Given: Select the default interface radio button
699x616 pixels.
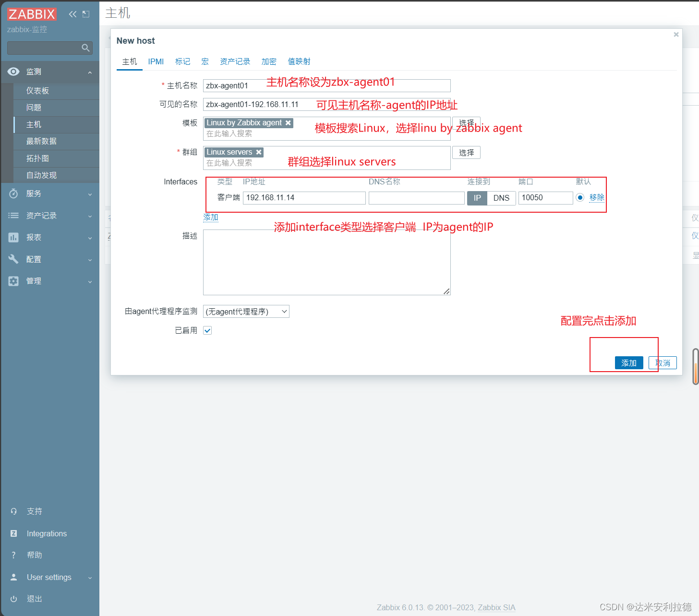Looking at the screenshot, I should [580, 197].
